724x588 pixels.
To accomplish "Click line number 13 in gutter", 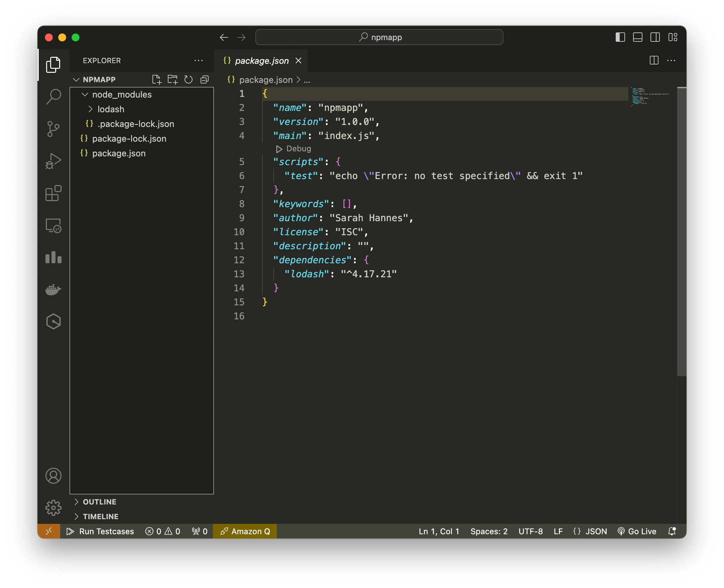I will [x=239, y=274].
